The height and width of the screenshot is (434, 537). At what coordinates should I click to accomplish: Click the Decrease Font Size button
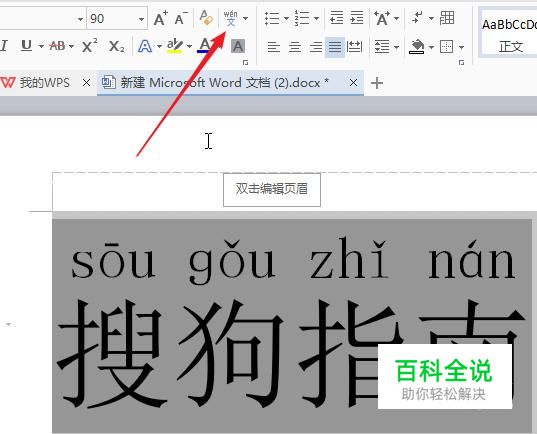[x=181, y=18]
